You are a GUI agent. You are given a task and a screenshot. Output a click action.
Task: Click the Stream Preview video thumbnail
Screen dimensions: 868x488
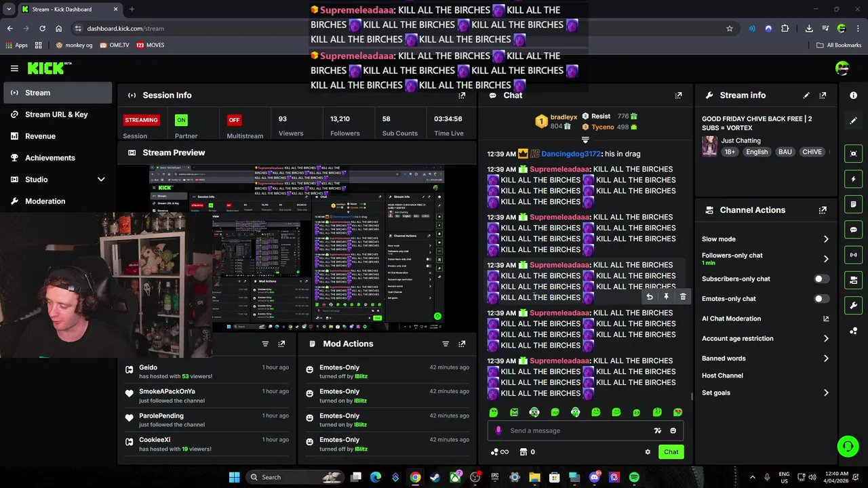point(297,248)
